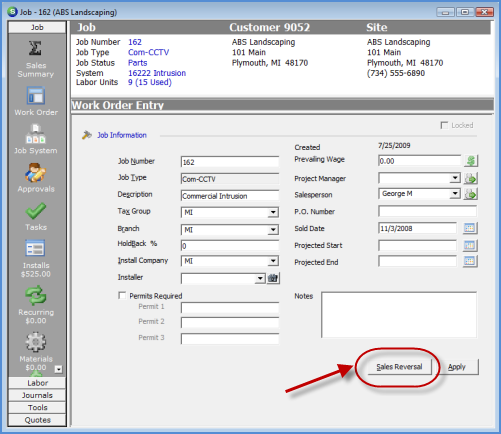The width and height of the screenshot is (501, 434).
Task: Switch to the Labor section tab
Action: 37,383
